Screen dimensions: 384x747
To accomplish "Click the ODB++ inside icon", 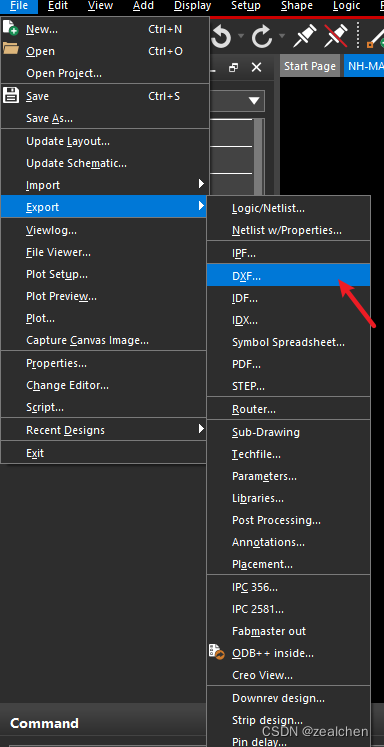I will 217,651.
